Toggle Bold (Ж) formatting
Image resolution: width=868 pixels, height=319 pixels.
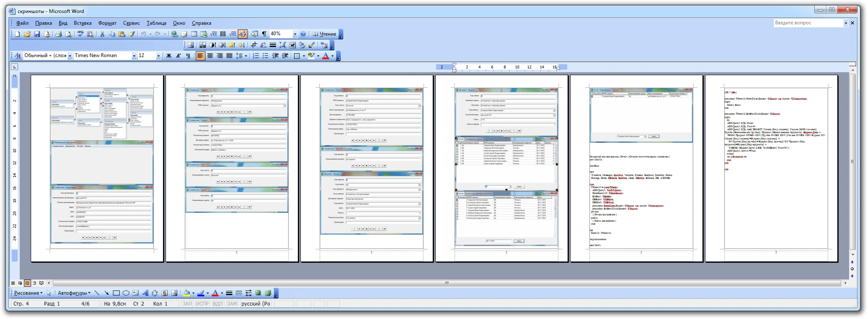tap(169, 55)
